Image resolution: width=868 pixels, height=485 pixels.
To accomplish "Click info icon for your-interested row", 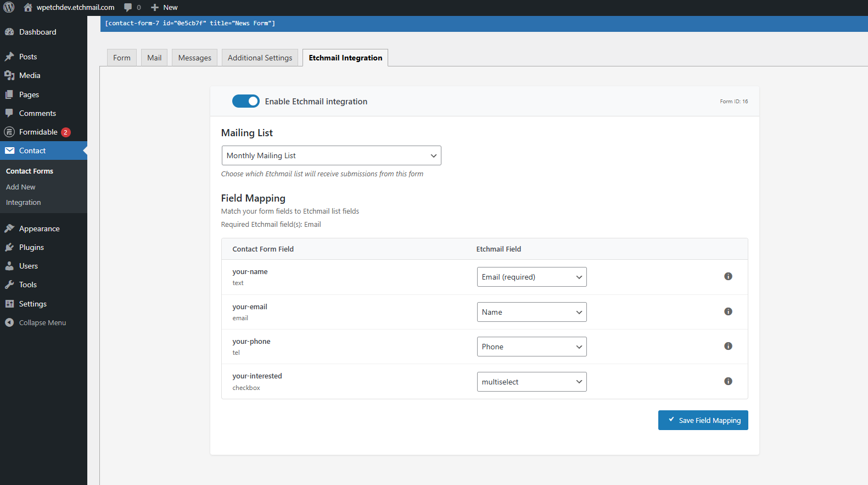I will pyautogui.click(x=728, y=381).
